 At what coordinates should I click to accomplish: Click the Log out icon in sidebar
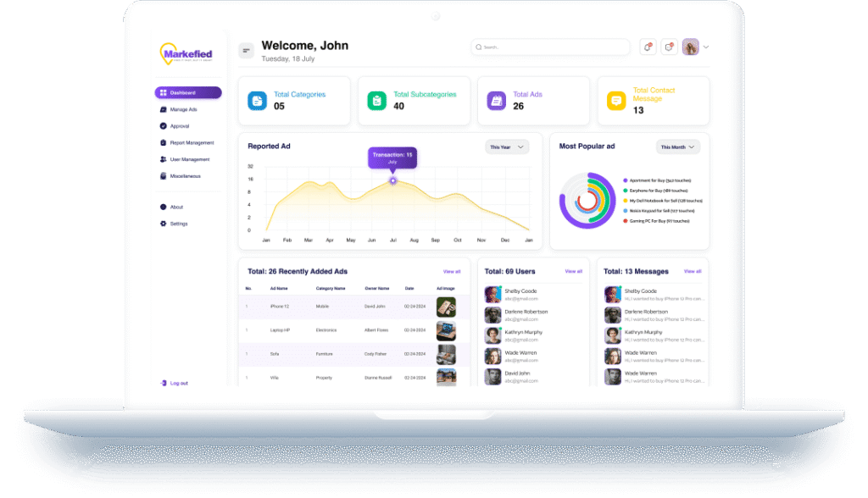tap(164, 383)
